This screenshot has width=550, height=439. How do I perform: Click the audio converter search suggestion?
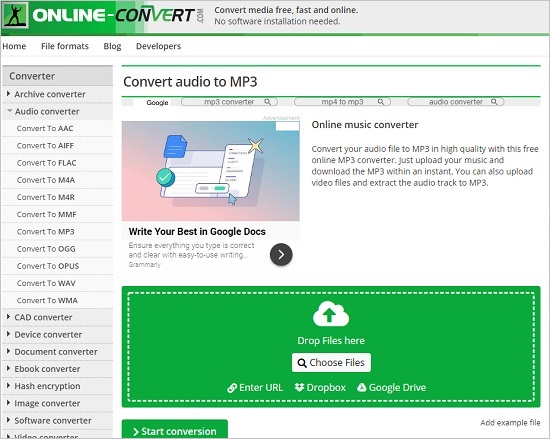click(x=456, y=102)
